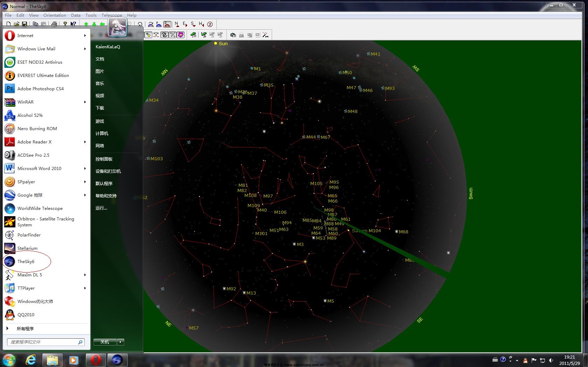Expand the WinRAR submenu arrow

coord(85,102)
